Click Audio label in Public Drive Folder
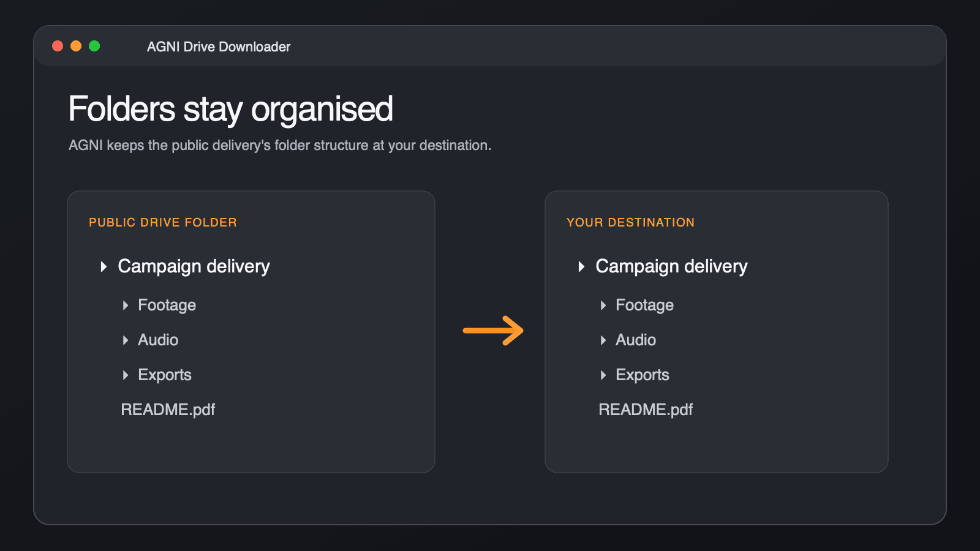 tap(158, 340)
